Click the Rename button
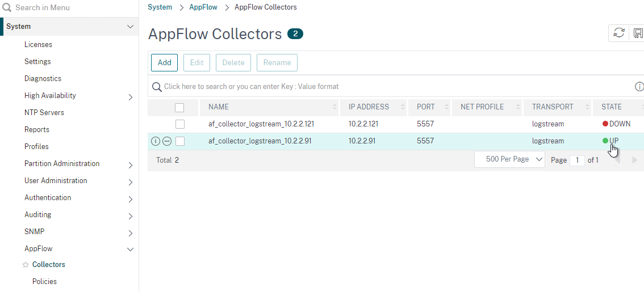The image size is (644, 292). click(277, 63)
